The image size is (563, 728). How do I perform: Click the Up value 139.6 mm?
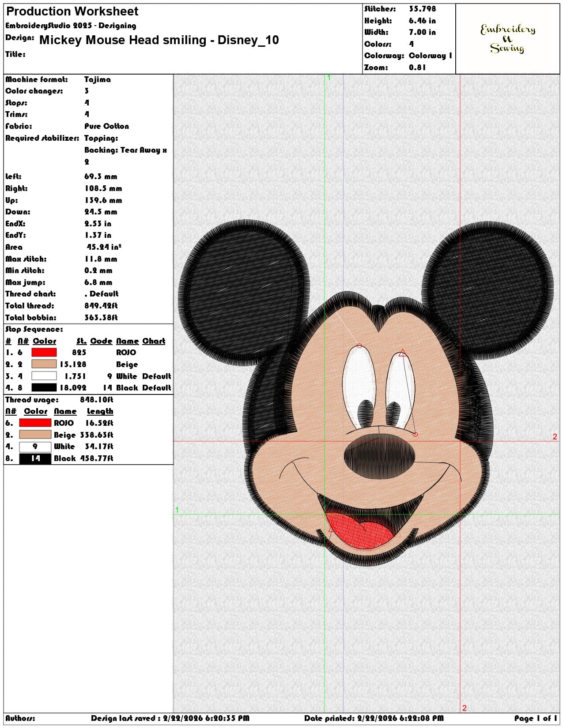(103, 200)
